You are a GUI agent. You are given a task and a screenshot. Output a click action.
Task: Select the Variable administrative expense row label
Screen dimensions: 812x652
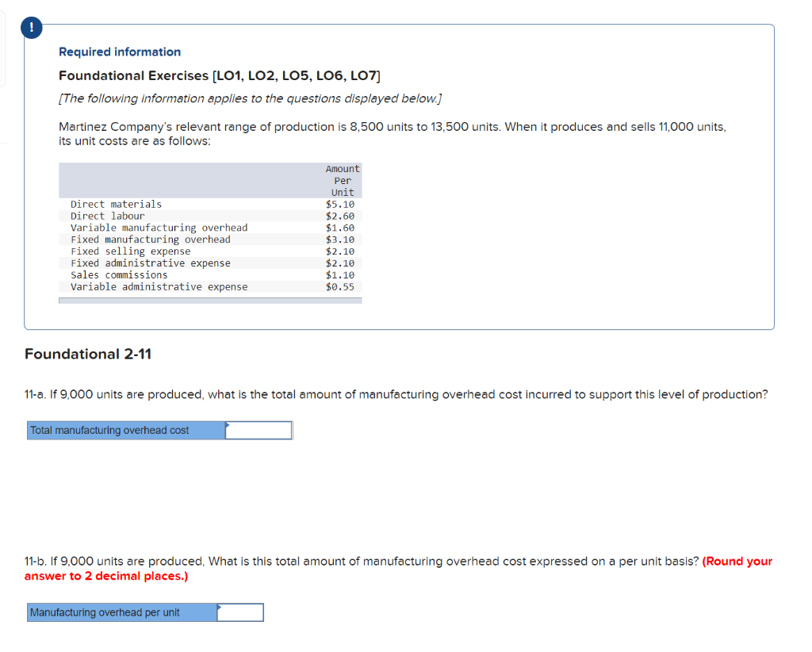[x=159, y=287]
